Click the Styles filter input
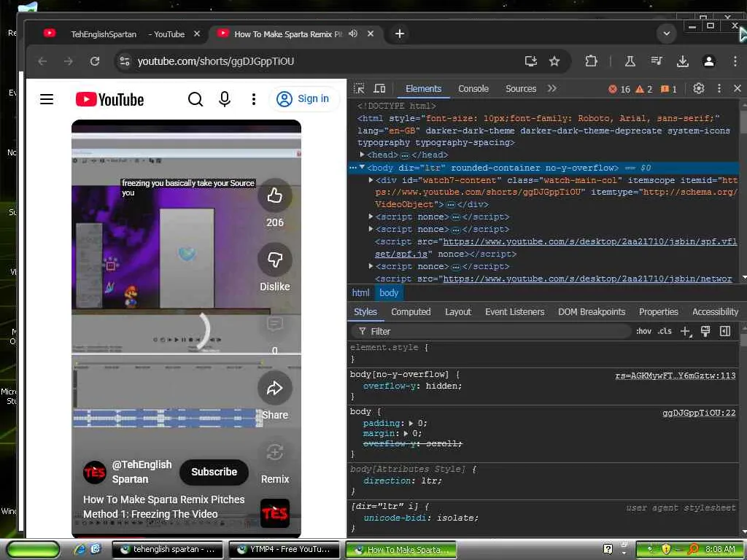Image resolution: width=747 pixels, height=560 pixels. [491, 332]
